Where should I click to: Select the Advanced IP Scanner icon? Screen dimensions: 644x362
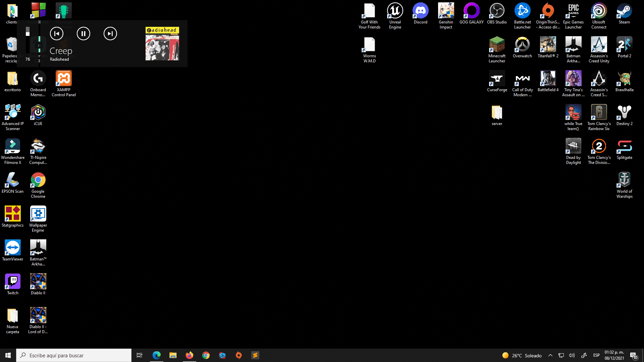click(x=13, y=117)
